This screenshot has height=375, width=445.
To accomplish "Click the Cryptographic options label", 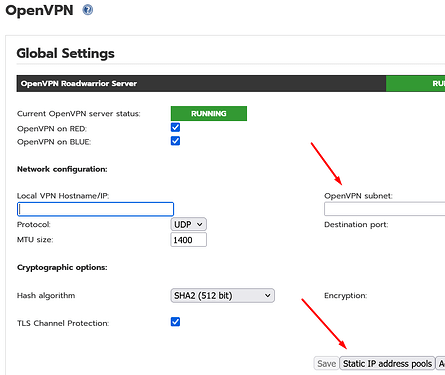I will (62, 267).
